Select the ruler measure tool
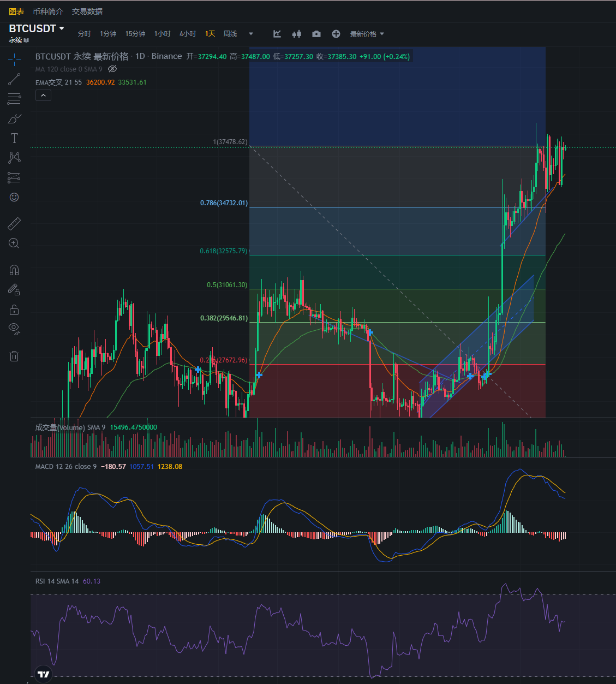This screenshot has width=616, height=684. (x=14, y=223)
